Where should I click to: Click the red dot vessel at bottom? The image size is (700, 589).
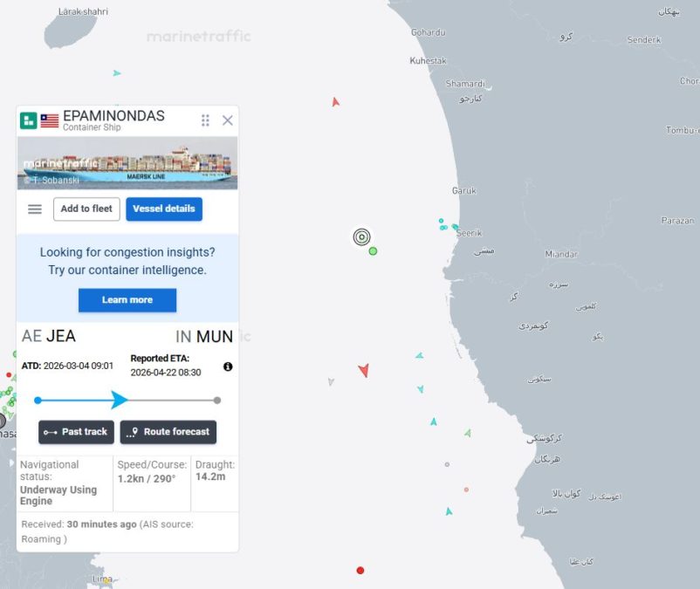point(360,571)
